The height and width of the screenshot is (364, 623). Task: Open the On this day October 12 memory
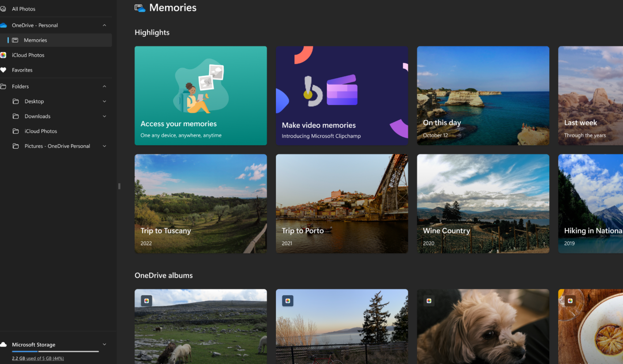pyautogui.click(x=483, y=96)
